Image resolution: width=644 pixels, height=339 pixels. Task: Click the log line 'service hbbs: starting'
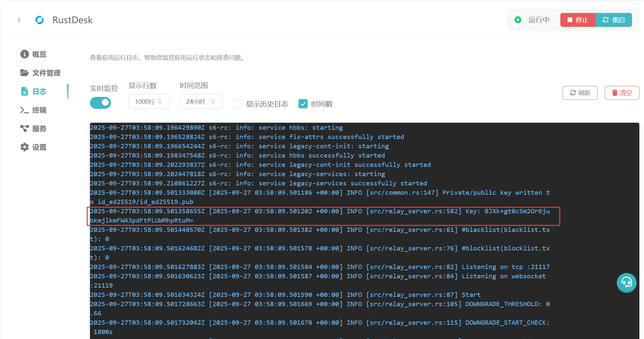pyautogui.click(x=216, y=127)
